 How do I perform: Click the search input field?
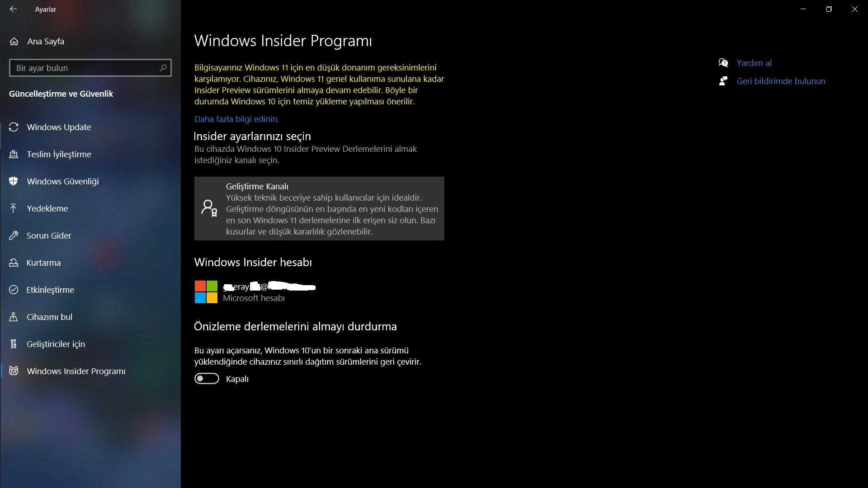(90, 67)
